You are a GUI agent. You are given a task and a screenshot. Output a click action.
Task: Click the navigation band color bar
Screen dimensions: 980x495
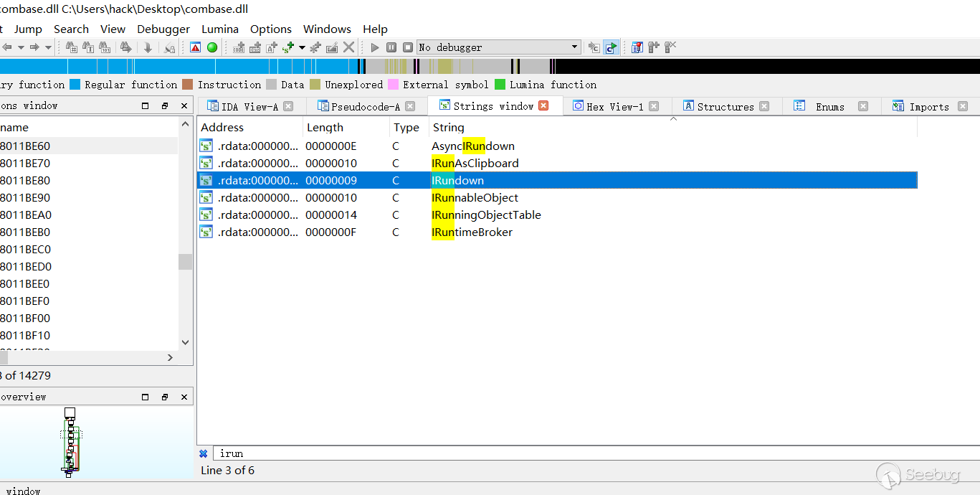490,66
